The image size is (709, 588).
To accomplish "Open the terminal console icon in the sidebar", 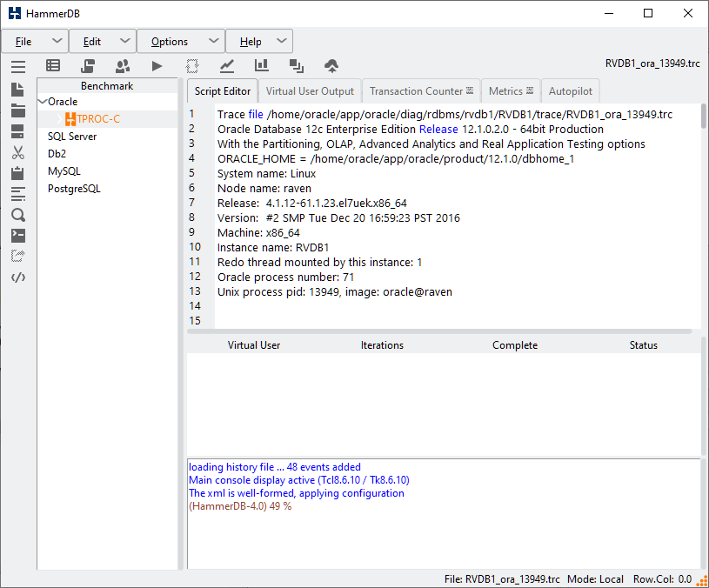I will click(x=18, y=236).
